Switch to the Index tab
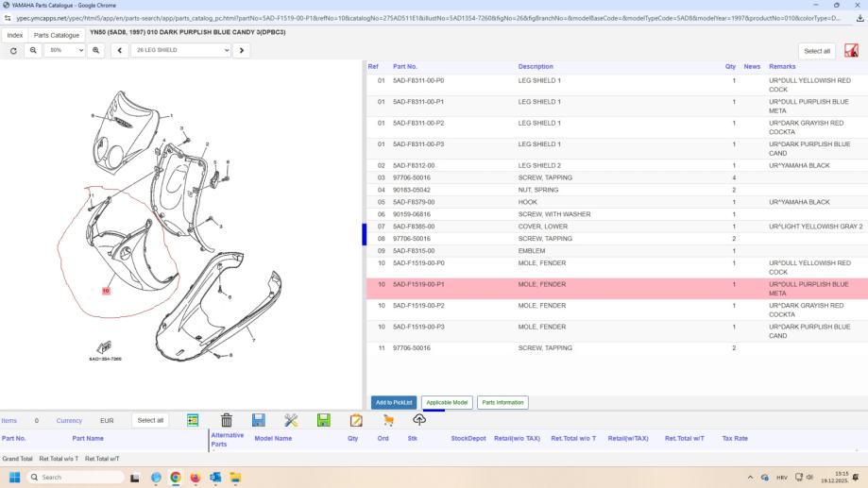The image size is (868, 488). 14,35
